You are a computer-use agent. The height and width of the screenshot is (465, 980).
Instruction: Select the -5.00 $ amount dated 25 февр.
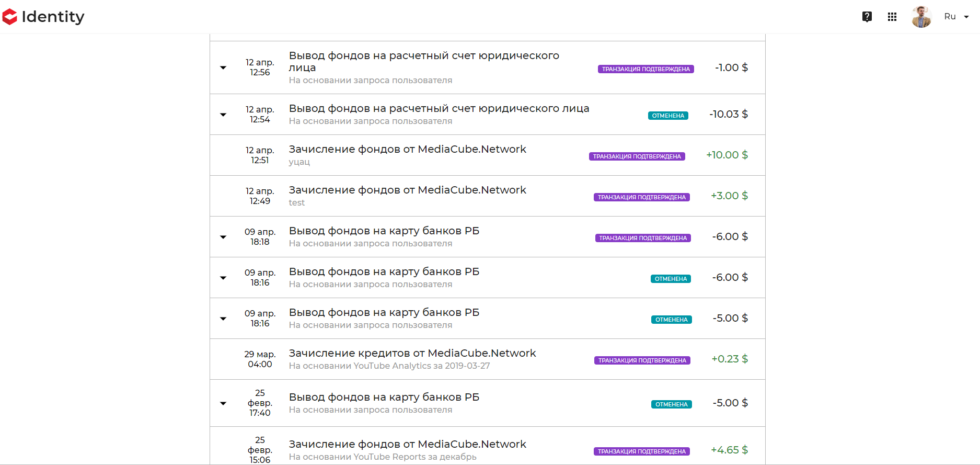(730, 403)
